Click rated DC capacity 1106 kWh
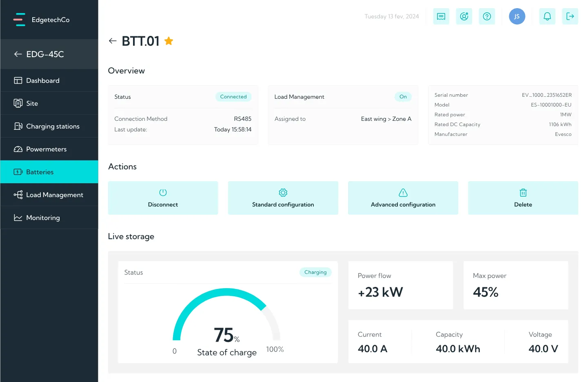This screenshot has width=588, height=382. pos(560,124)
